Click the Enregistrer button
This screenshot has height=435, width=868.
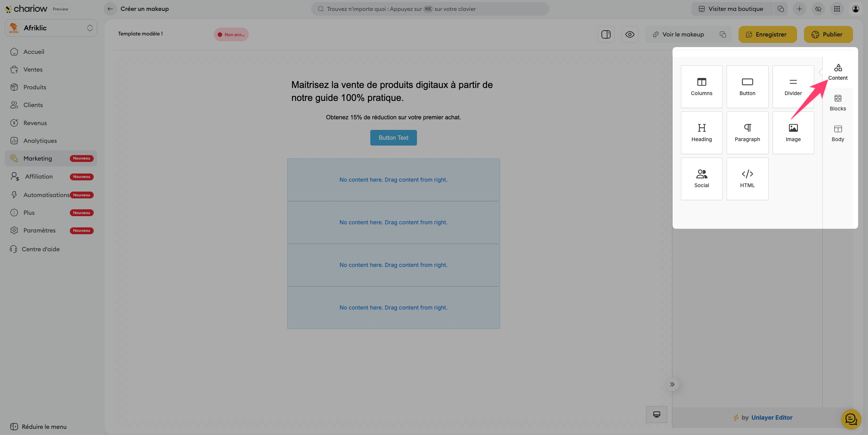point(767,34)
